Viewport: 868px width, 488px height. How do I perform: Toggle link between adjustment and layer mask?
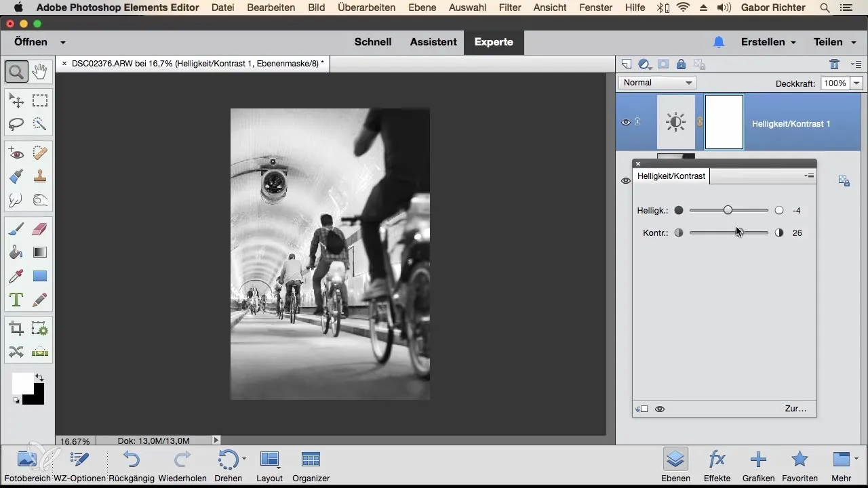[701, 123]
